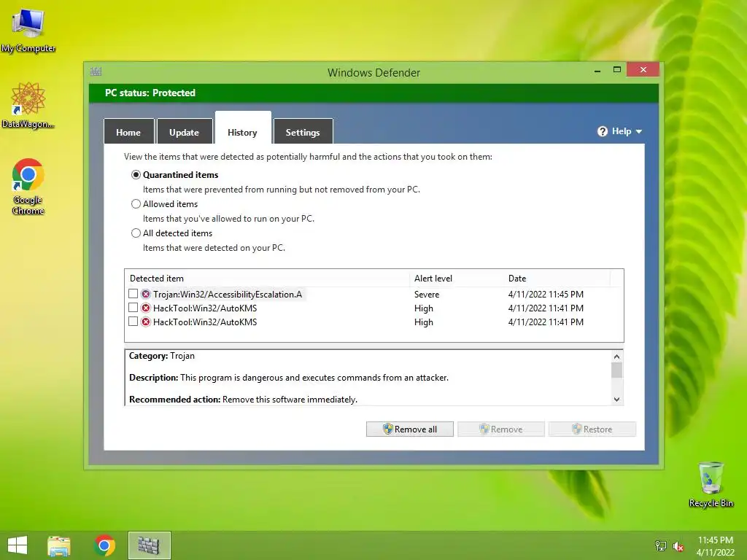Screen dimensions: 747x560
Task: Select the All detected items option
Action: pyautogui.click(x=136, y=233)
